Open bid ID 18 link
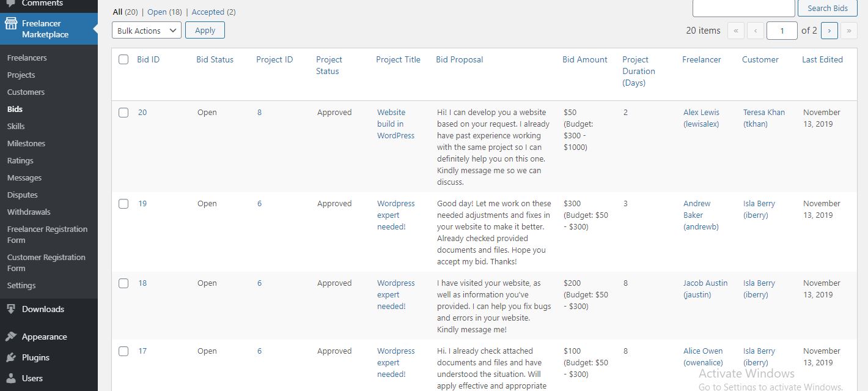 (x=142, y=283)
